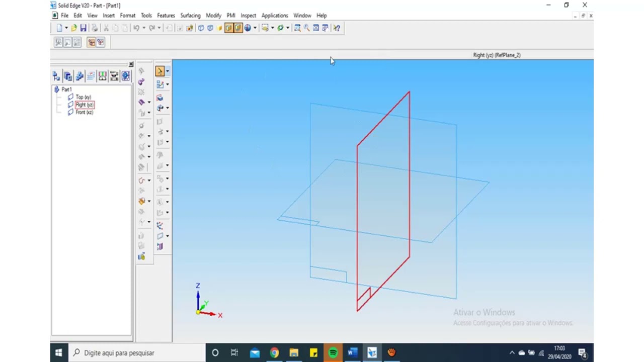This screenshot has width=644, height=362.
Task: Expand the Revolved Protrusion flyout arrow
Action: coord(168,108)
